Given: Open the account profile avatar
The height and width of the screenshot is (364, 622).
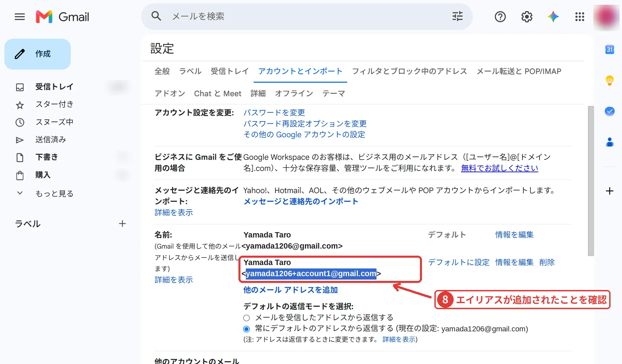Looking at the screenshot, I should pos(606,17).
